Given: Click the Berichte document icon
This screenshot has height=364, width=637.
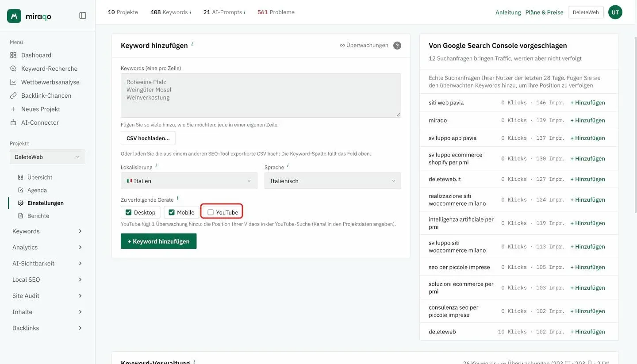Looking at the screenshot, I should [20, 216].
